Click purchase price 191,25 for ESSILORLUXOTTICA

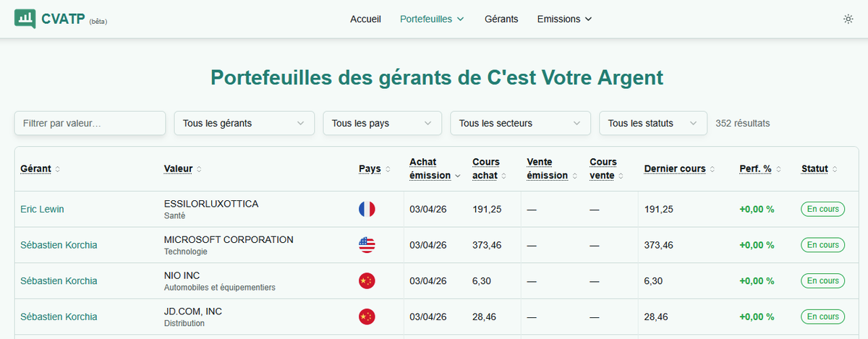point(487,210)
